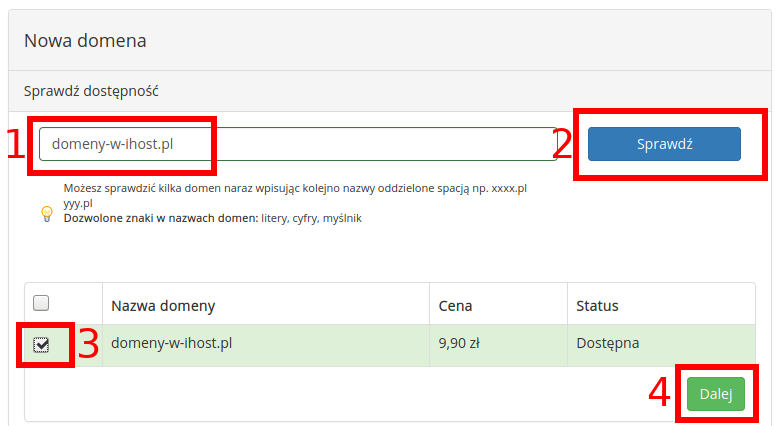Click the Dostępna status cell
Screen dimensions: 780x426
[x=607, y=343]
